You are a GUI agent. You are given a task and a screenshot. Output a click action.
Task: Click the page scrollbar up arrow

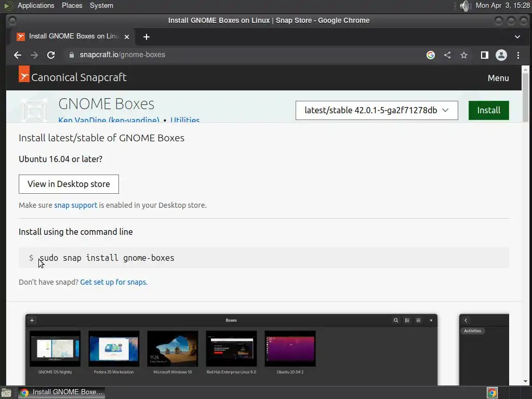525,70
